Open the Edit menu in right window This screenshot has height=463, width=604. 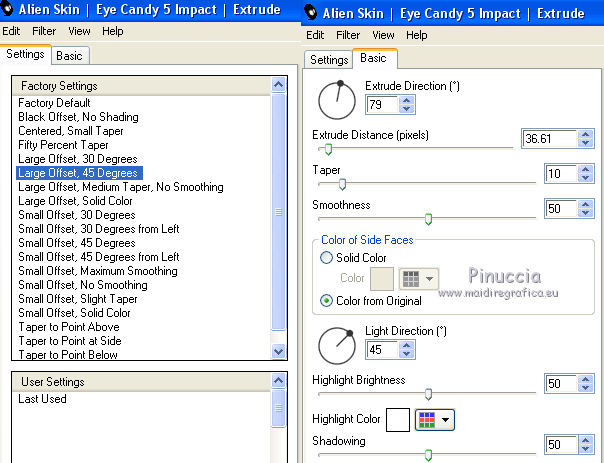pos(315,35)
